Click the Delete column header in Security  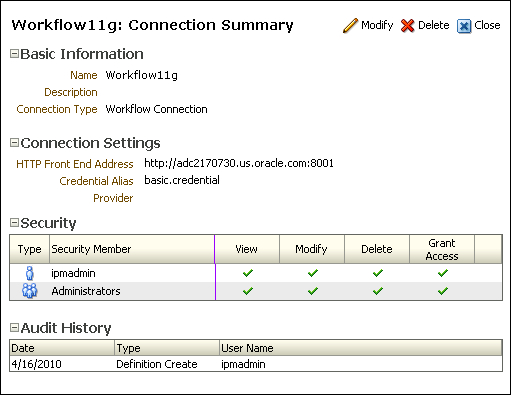click(377, 249)
